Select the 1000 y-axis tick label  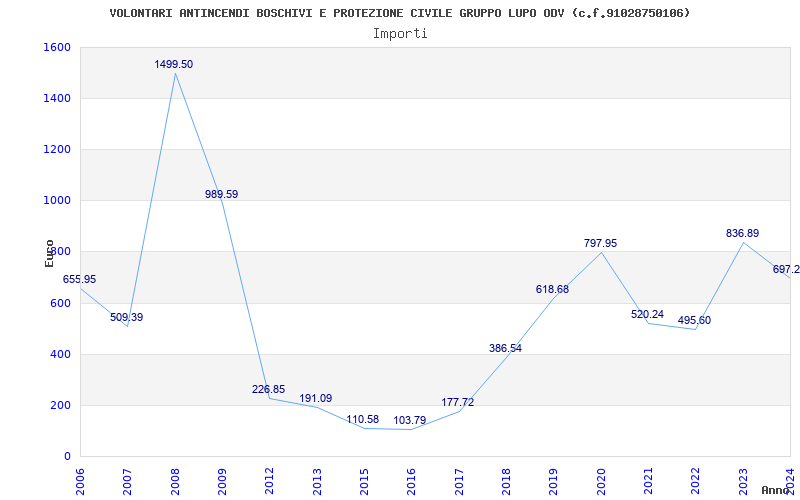click(57, 201)
